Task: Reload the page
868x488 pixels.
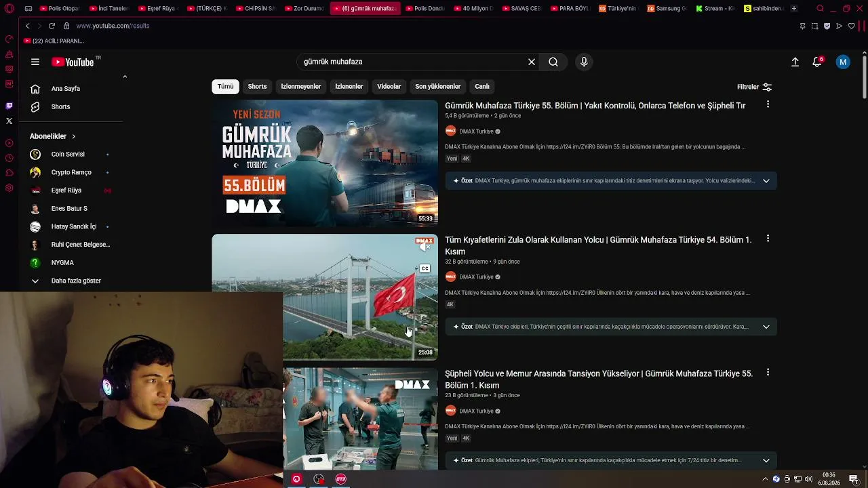Action: click(x=52, y=26)
